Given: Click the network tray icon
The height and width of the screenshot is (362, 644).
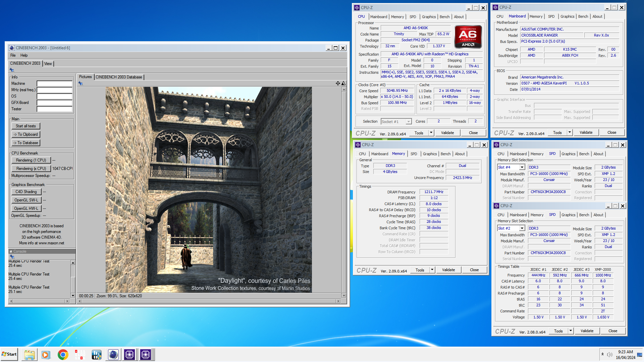Looking at the screenshot, I should pos(640,354).
